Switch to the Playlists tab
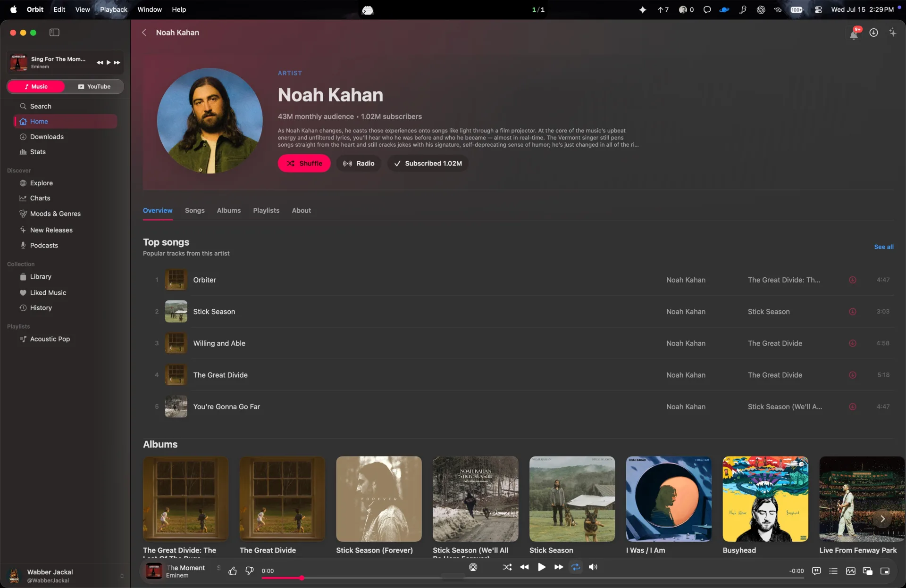Image resolution: width=906 pixels, height=588 pixels. click(x=266, y=210)
